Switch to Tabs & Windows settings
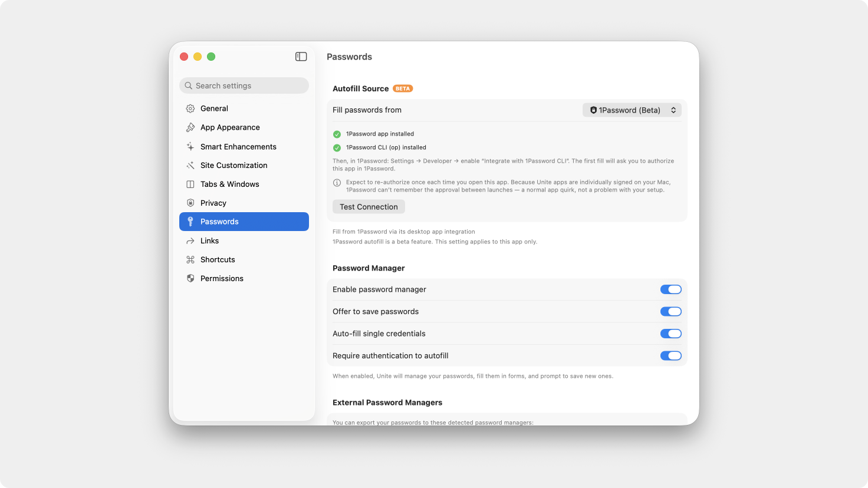This screenshot has height=488, width=868. pyautogui.click(x=244, y=184)
